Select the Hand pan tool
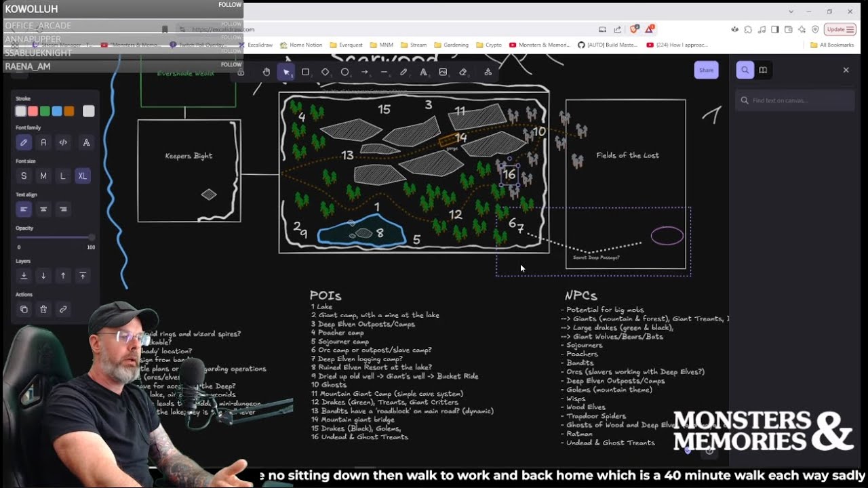 [x=267, y=72]
